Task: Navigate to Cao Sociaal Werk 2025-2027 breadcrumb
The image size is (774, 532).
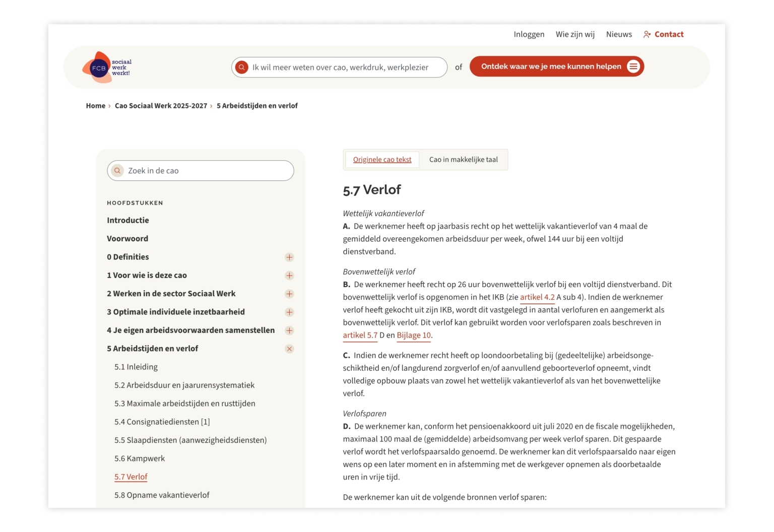Action: tap(161, 106)
